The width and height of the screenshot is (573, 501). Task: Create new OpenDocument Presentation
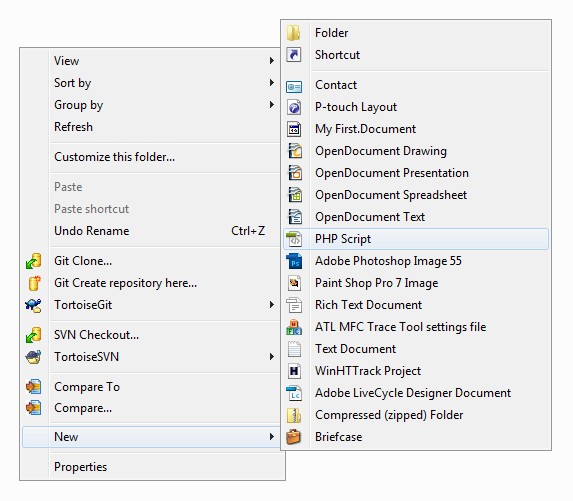pos(416,173)
